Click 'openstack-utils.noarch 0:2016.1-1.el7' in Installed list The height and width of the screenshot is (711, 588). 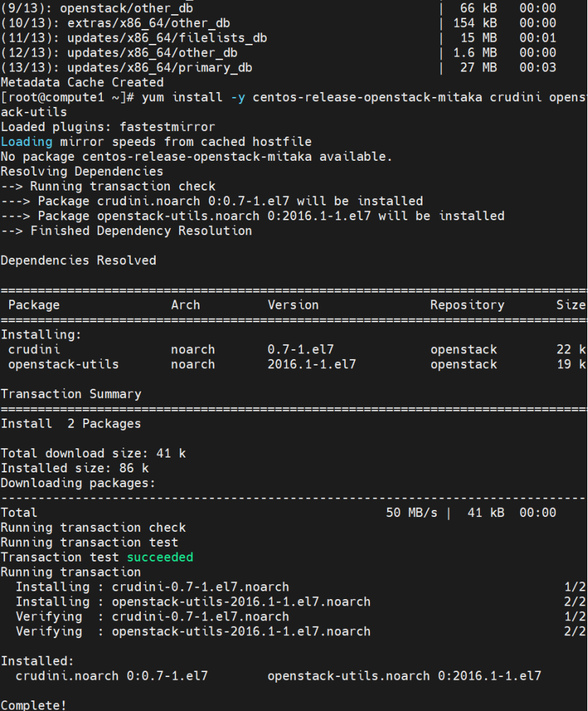click(404, 676)
